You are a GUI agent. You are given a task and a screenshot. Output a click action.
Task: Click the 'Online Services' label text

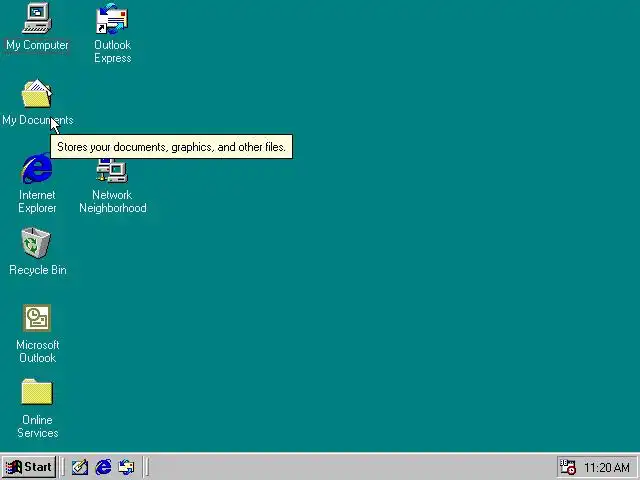(38, 426)
